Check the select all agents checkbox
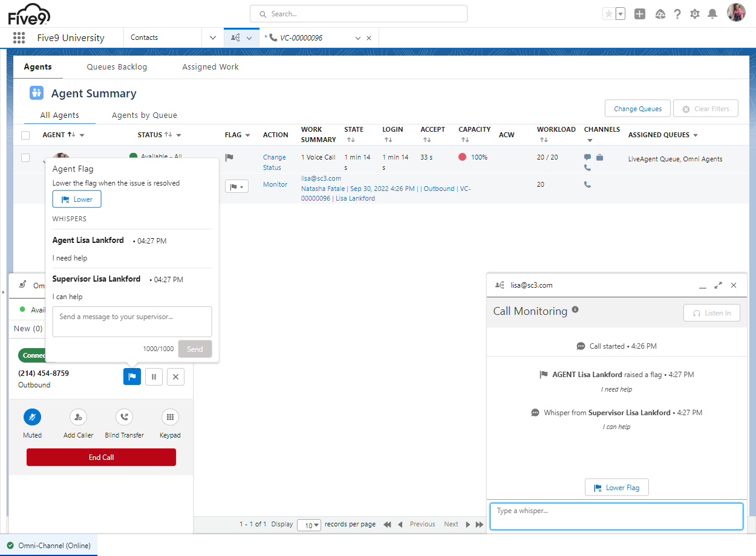This screenshot has width=756, height=556. tap(25, 135)
